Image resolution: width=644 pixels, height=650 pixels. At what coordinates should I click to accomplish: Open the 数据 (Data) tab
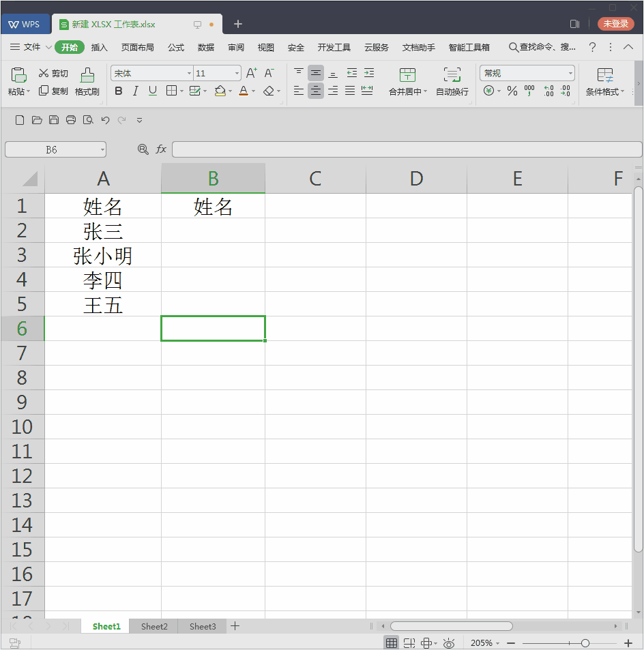pyautogui.click(x=205, y=47)
